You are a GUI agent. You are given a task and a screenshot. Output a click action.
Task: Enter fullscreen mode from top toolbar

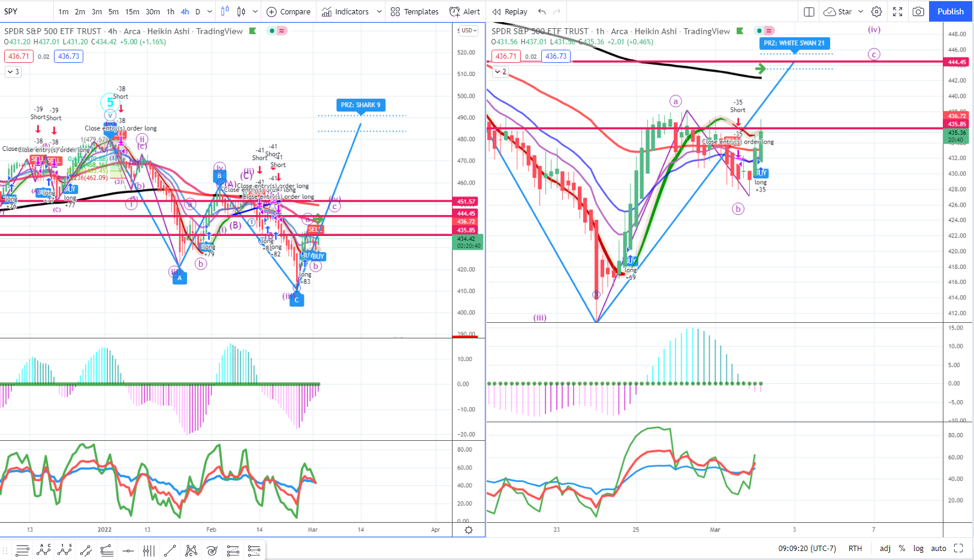click(897, 11)
